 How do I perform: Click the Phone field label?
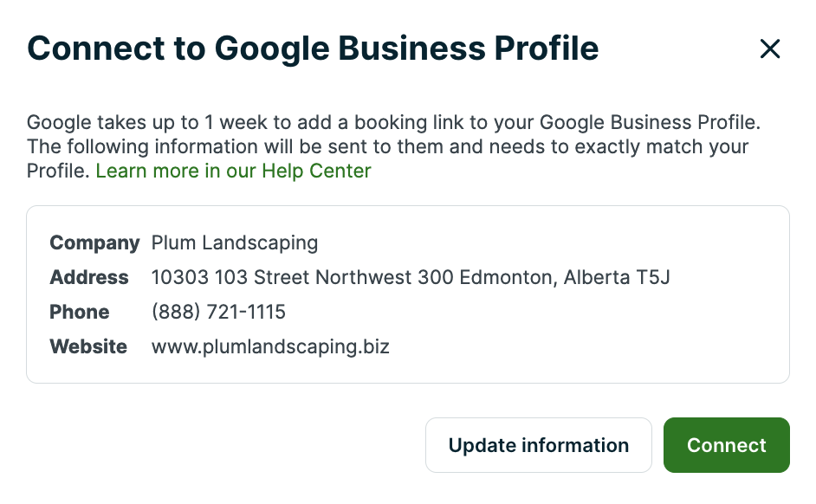click(80, 313)
